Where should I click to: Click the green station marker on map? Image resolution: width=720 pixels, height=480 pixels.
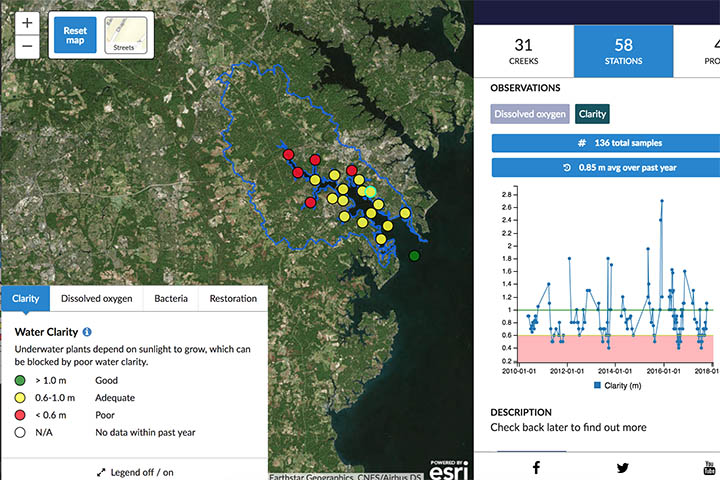coord(415,256)
